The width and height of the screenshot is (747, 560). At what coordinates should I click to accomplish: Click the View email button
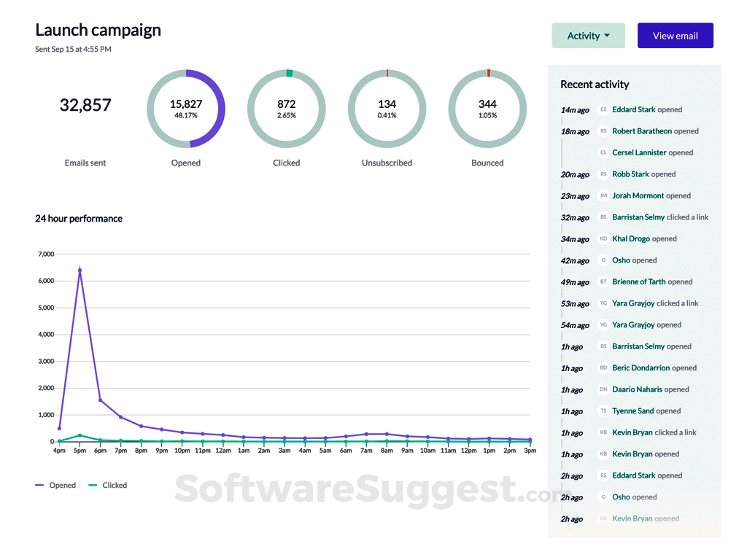[675, 35]
